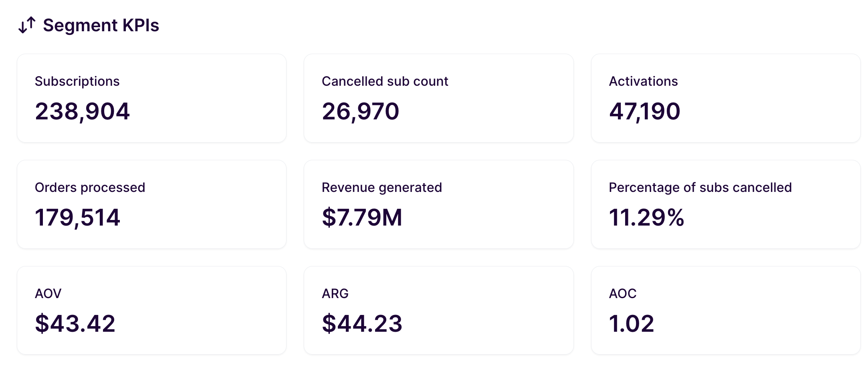Click the $7.79M revenue value
The width and height of the screenshot is (868, 367).
point(362,218)
